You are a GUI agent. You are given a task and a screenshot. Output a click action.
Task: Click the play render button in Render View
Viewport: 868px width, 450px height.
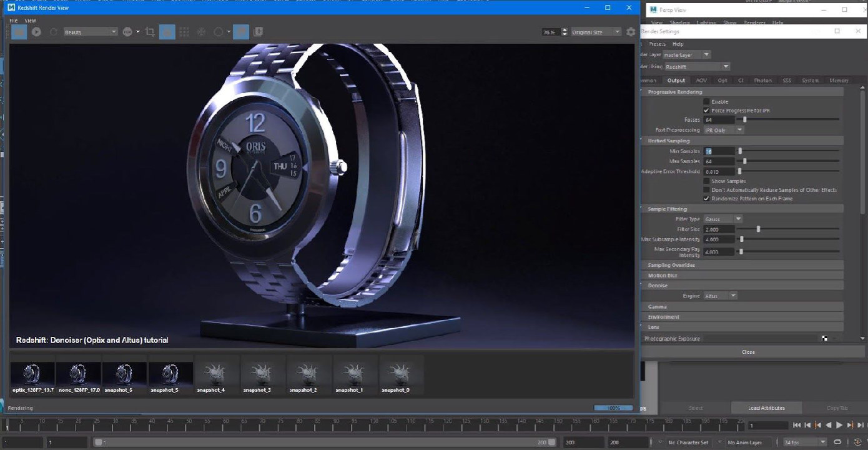pos(36,32)
